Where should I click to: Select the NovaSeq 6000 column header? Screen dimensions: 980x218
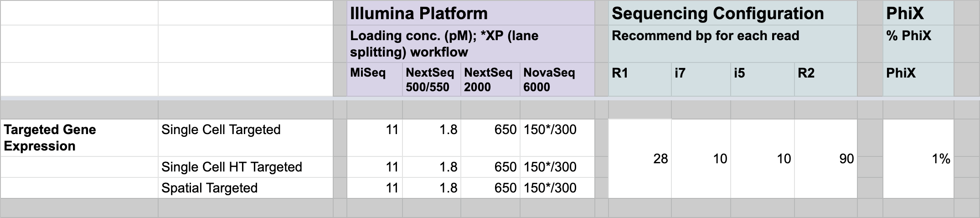(557, 79)
